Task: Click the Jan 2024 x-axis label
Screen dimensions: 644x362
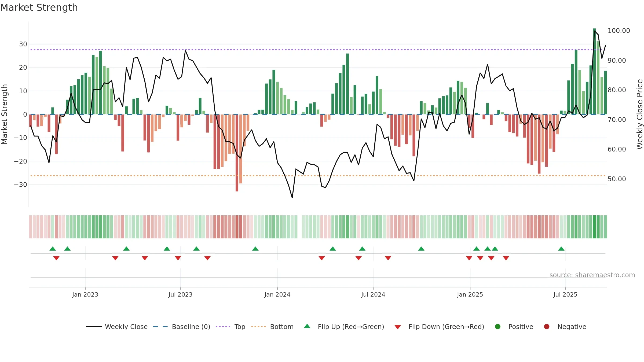Action: [277, 294]
